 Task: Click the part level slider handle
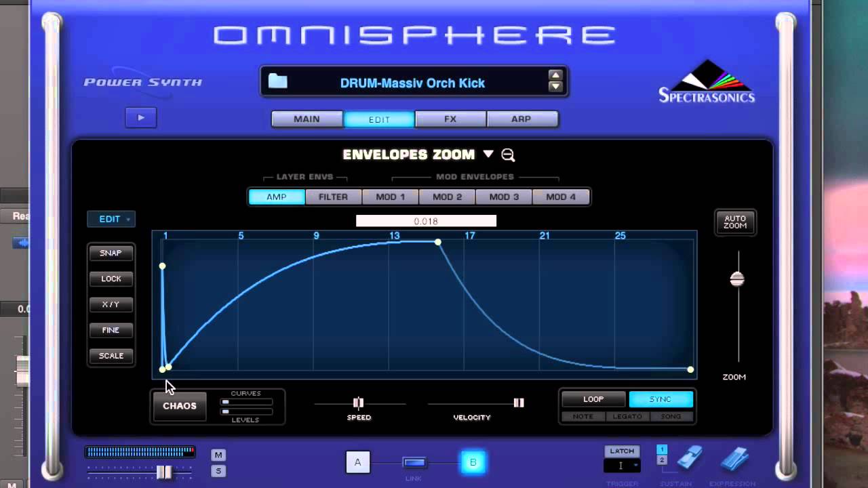[164, 472]
